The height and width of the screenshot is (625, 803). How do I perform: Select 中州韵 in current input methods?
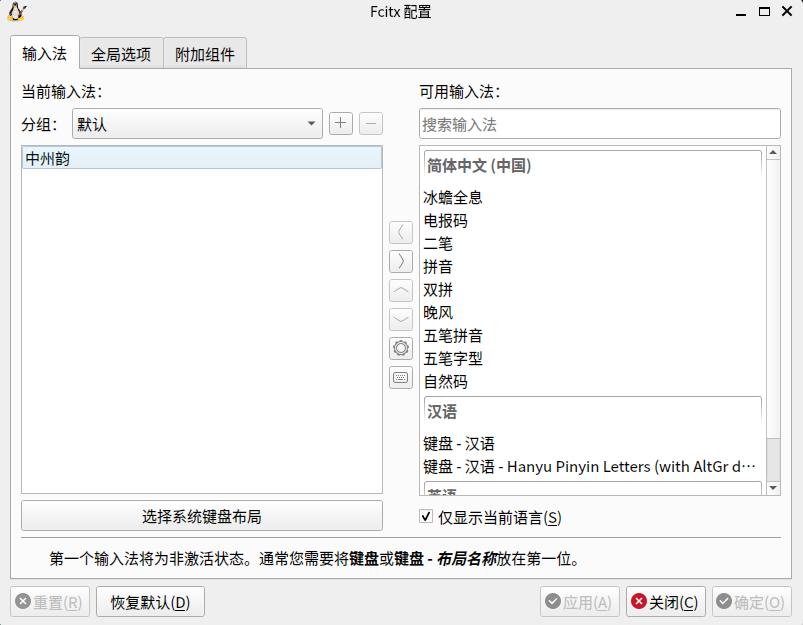click(202, 158)
